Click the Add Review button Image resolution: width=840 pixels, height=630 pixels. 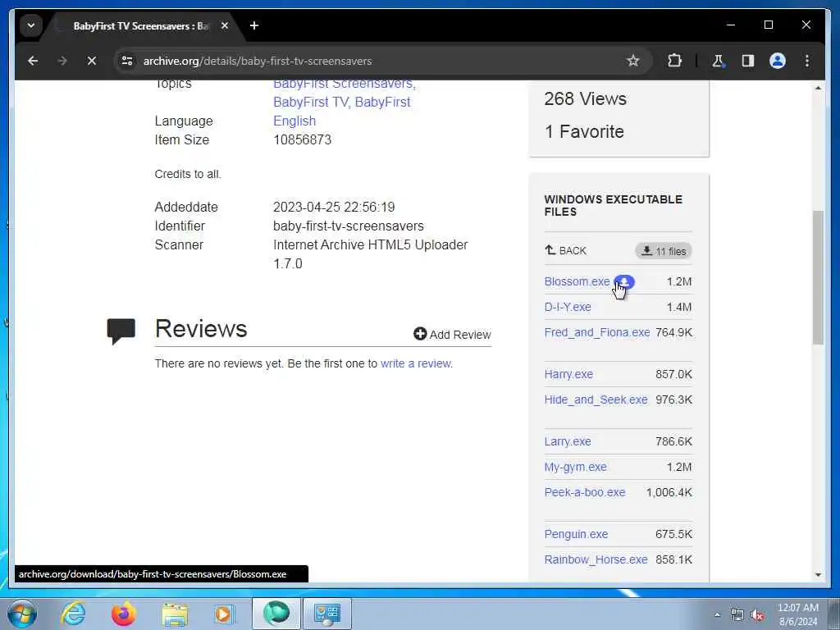(x=452, y=335)
